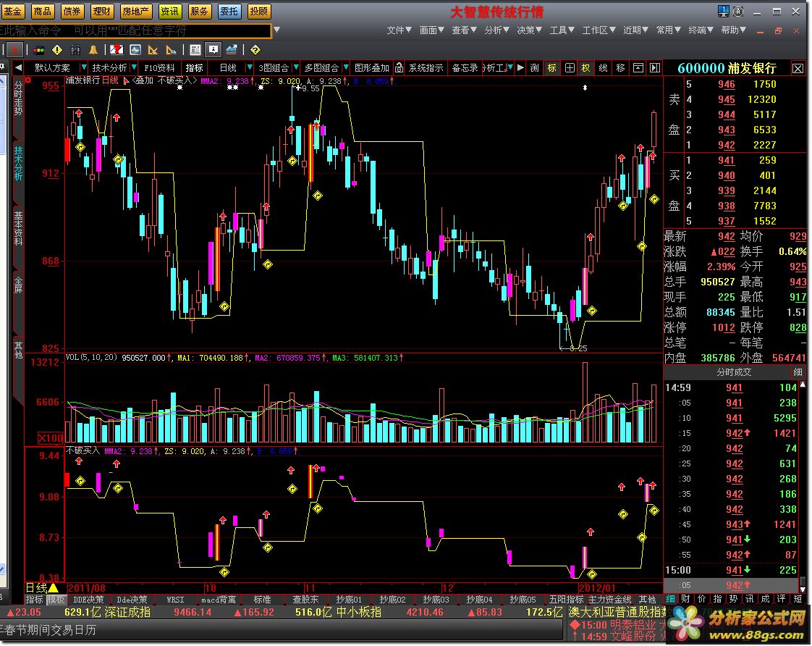Image resolution: width=812 pixels, height=646 pixels.
Task: Click the F10资料 button
Action: tap(159, 68)
